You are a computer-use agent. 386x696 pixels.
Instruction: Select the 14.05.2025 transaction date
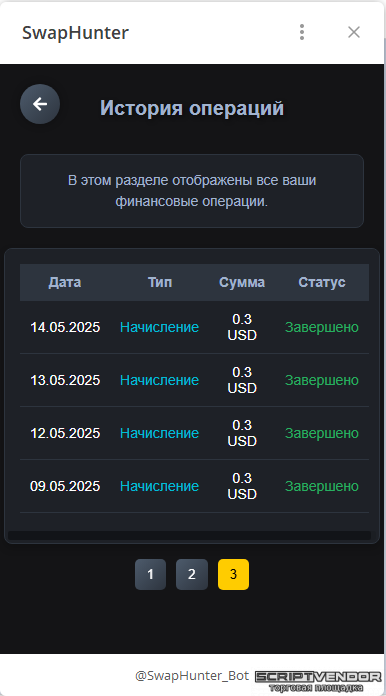pos(65,328)
